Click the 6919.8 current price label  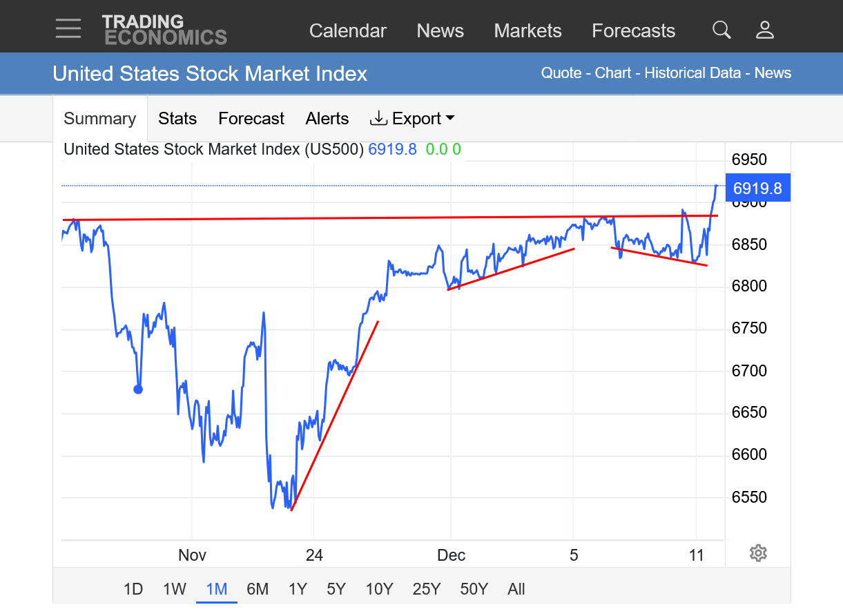(757, 188)
